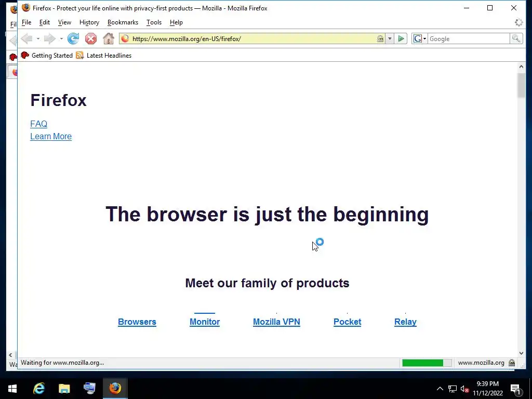Open the File menu
This screenshot has width=532, height=399.
(x=26, y=22)
